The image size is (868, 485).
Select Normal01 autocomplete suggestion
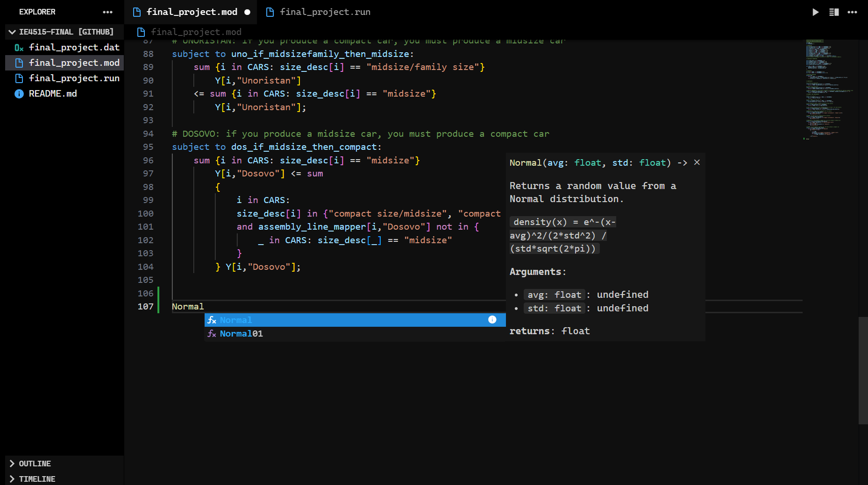(x=241, y=334)
